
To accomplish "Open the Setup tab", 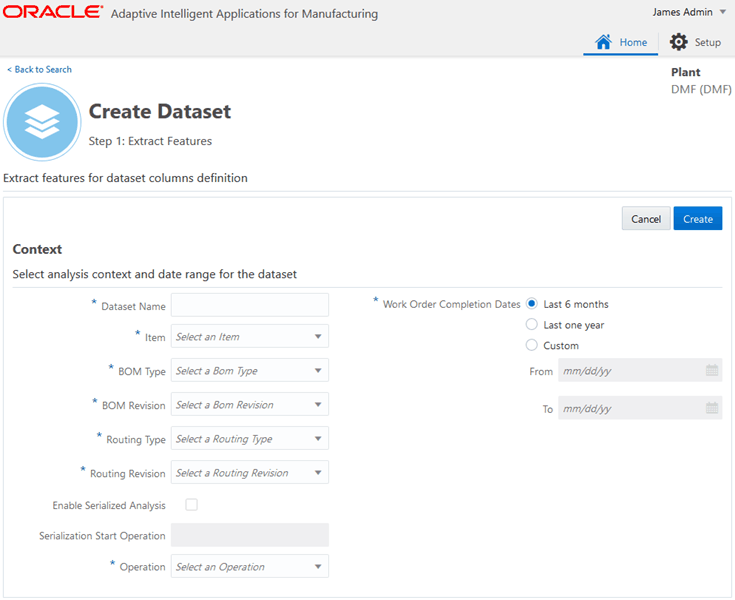I will pyautogui.click(x=695, y=43).
